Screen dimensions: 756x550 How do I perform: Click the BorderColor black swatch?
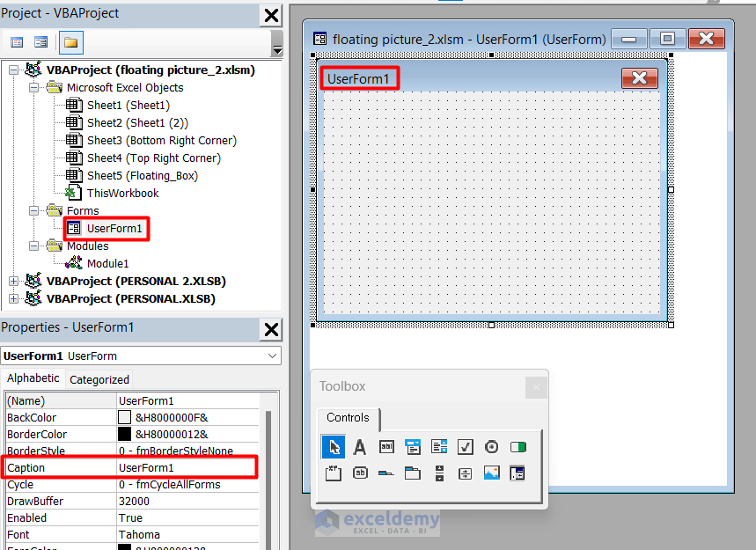tap(124, 435)
